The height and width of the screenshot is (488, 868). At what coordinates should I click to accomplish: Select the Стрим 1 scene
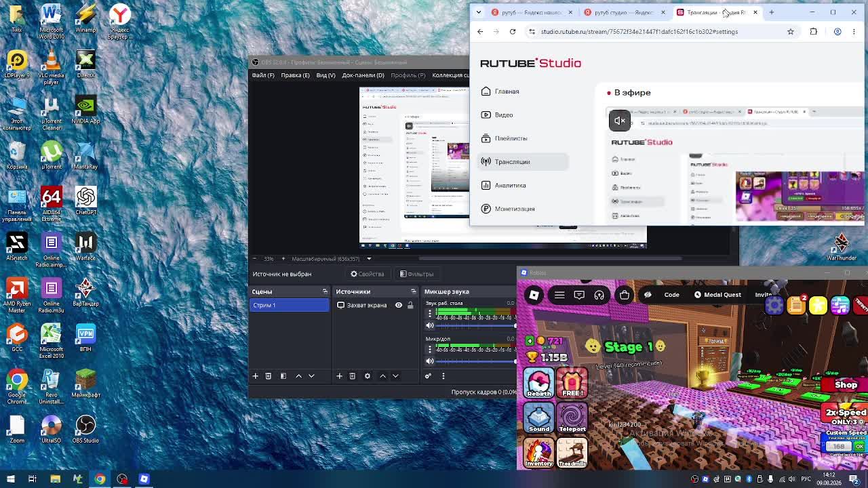[x=289, y=305]
